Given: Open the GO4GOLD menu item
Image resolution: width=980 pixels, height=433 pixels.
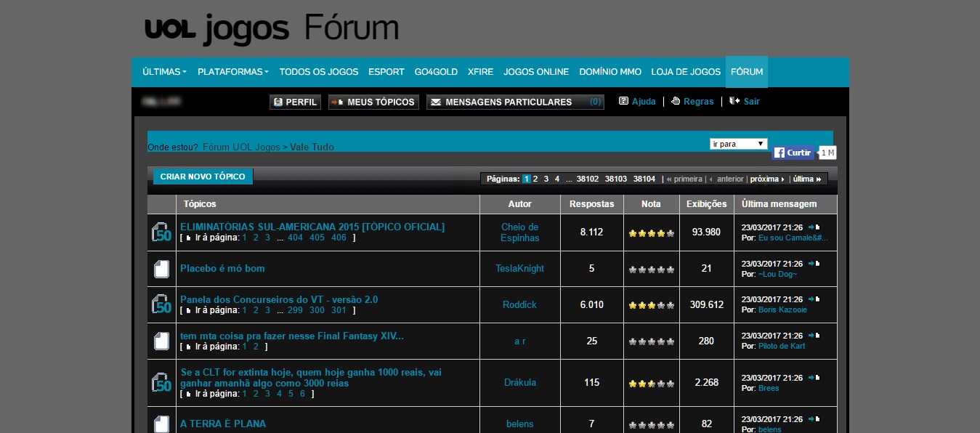Looking at the screenshot, I should click(436, 72).
